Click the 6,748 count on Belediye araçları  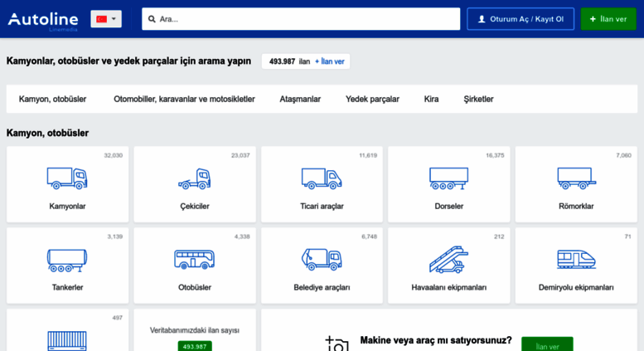[x=369, y=236]
